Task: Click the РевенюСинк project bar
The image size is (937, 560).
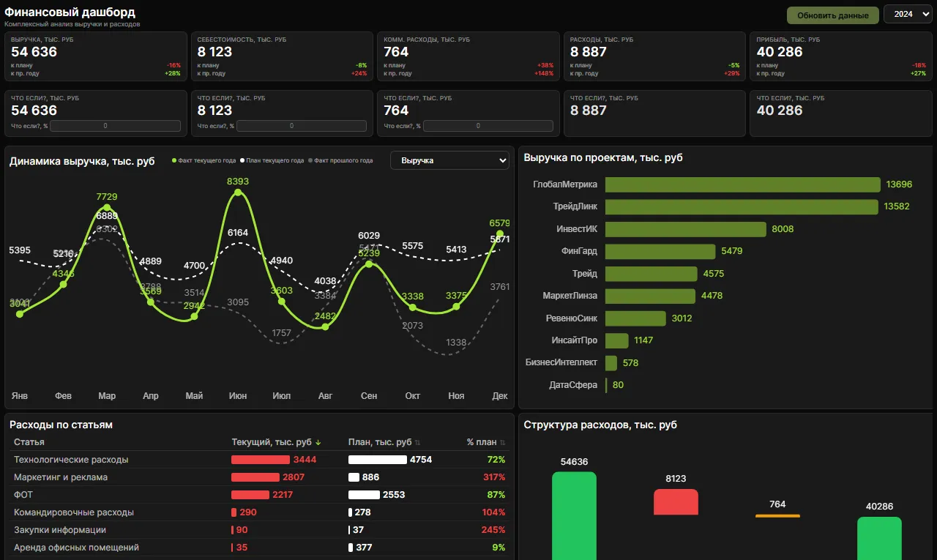Action: 635,318
